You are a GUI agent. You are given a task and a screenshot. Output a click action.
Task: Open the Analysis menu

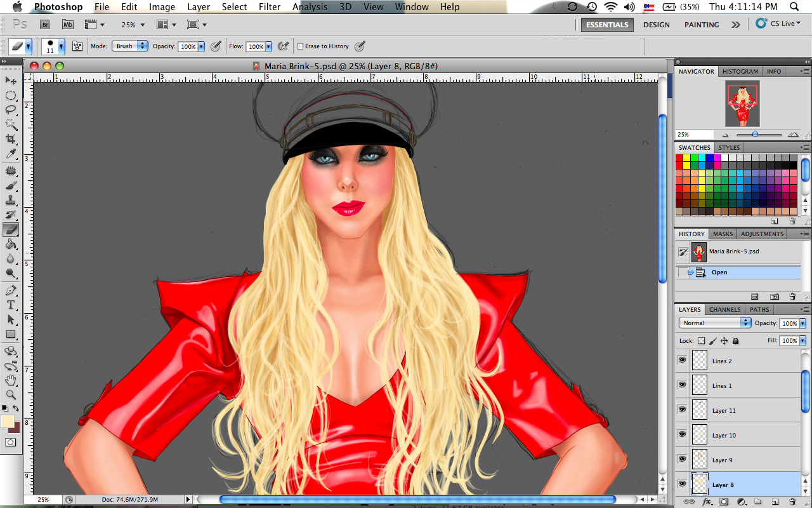coord(309,7)
